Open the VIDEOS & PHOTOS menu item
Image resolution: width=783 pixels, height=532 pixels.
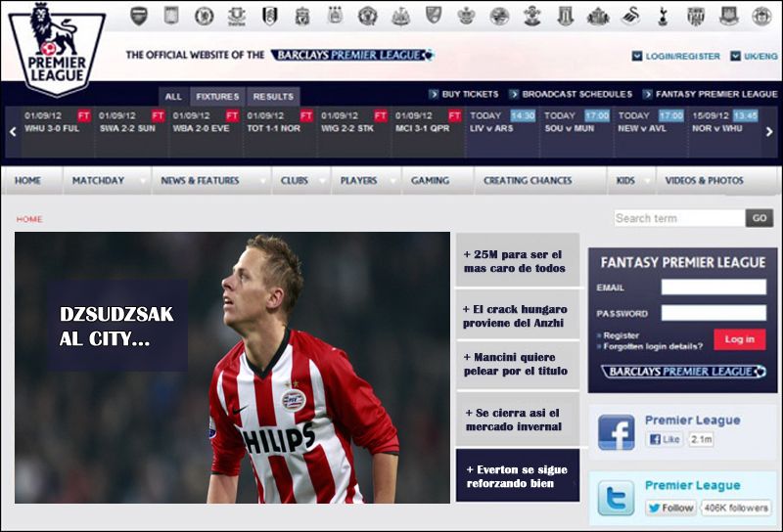[x=704, y=181]
